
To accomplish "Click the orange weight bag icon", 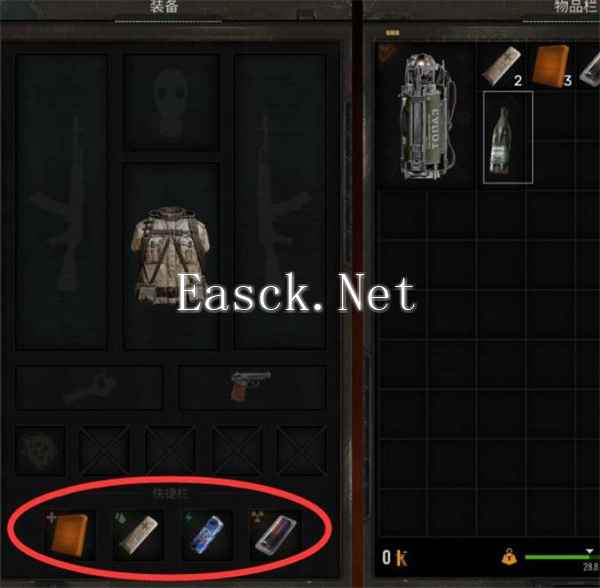I will coord(509,557).
